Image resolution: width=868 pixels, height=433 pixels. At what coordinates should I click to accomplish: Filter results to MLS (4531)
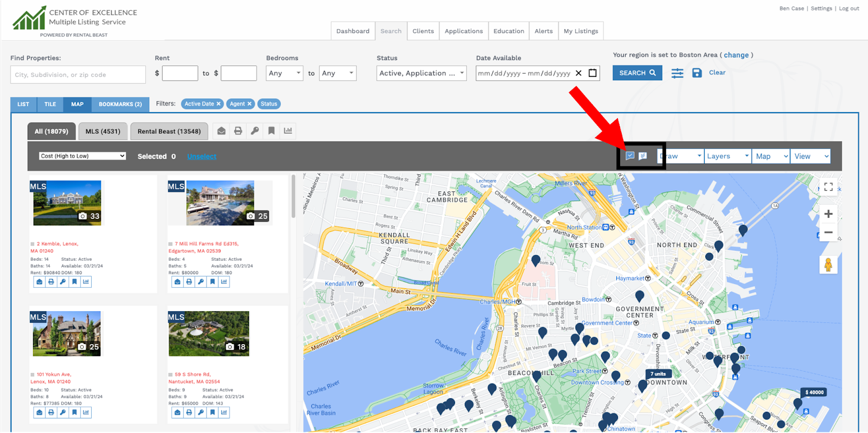click(x=103, y=131)
